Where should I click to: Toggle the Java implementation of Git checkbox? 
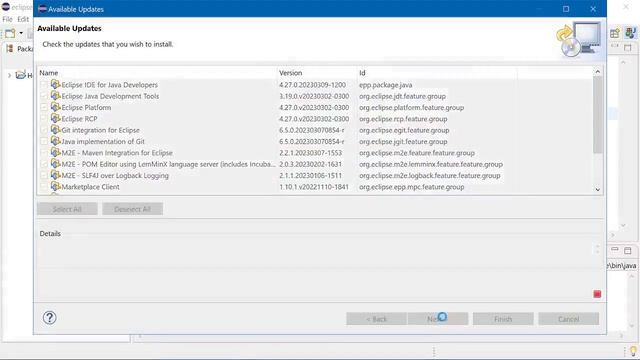(x=44, y=142)
